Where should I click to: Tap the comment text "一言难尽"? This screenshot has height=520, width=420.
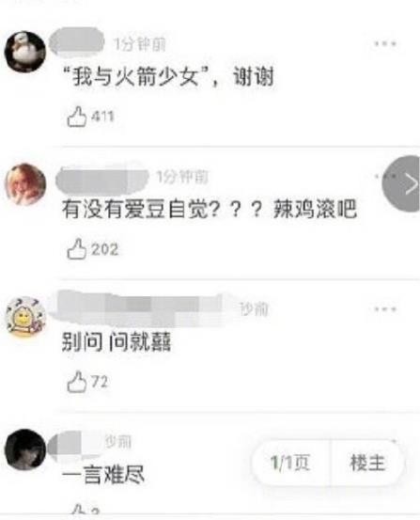pyautogui.click(x=103, y=474)
